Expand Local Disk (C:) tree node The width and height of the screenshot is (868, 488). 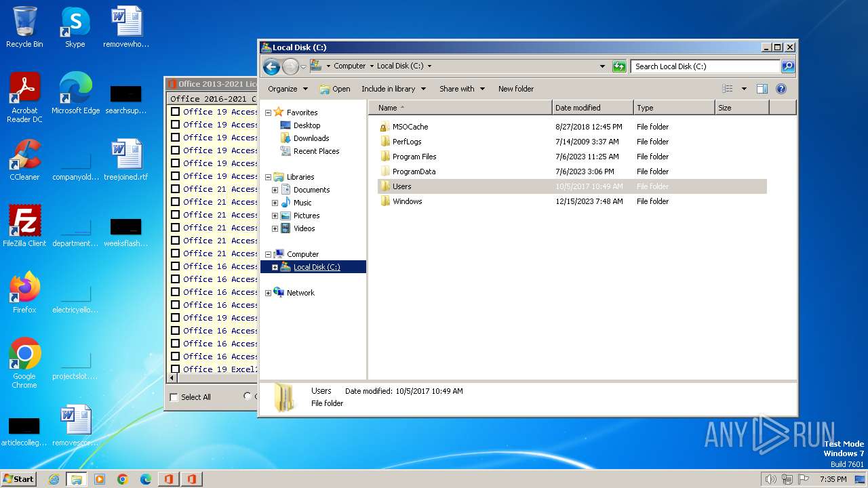pyautogui.click(x=275, y=267)
